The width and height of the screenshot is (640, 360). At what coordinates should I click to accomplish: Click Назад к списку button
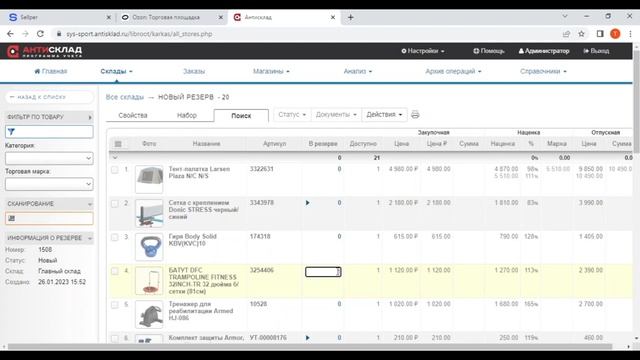tap(49, 97)
